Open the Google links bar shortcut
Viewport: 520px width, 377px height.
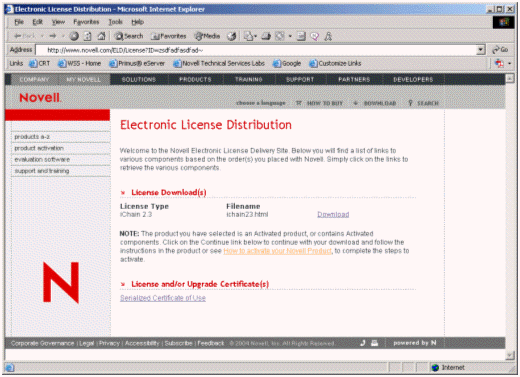point(287,63)
